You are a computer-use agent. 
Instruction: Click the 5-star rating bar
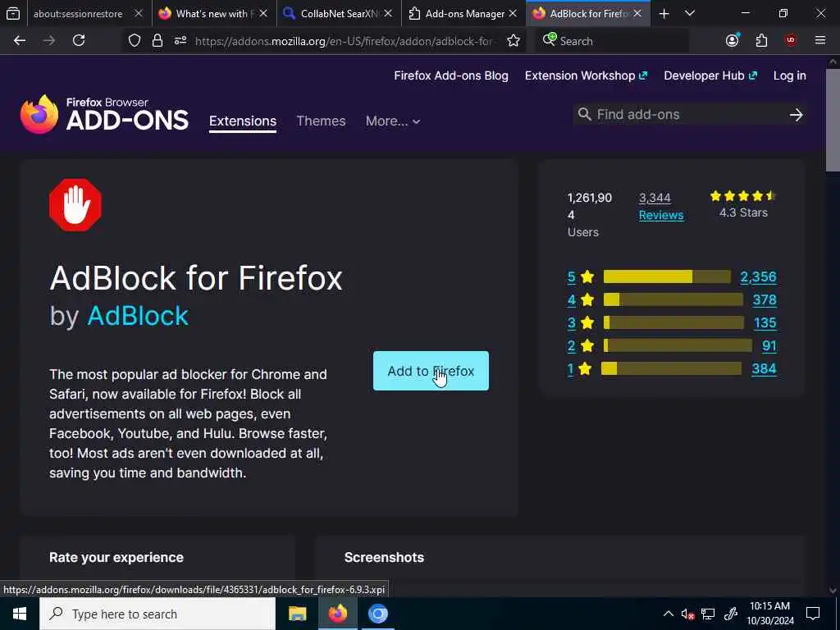(x=667, y=277)
